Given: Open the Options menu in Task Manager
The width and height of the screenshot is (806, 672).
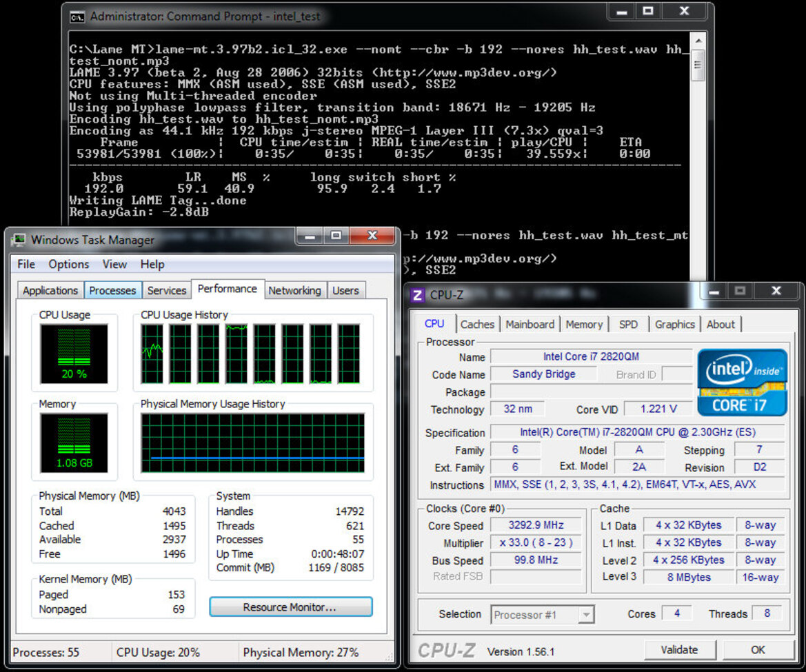Looking at the screenshot, I should (x=69, y=264).
